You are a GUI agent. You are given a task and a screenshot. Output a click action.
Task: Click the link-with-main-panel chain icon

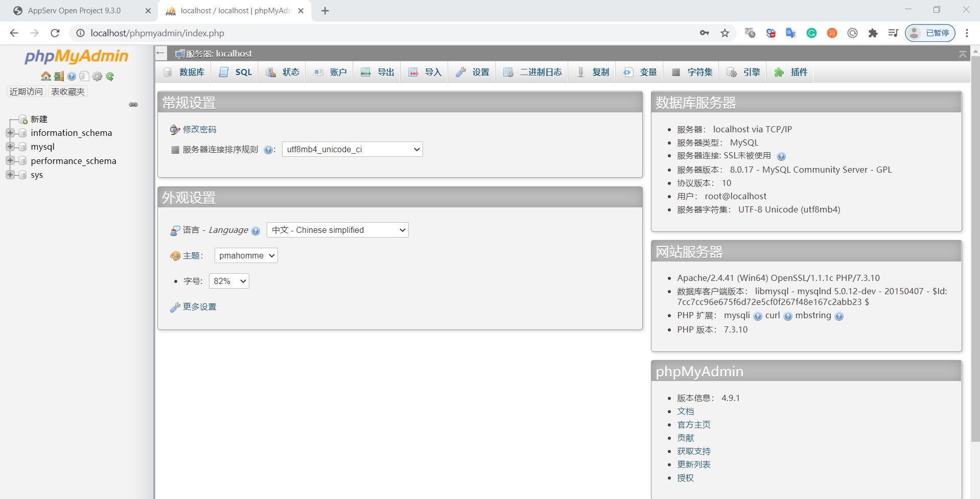[133, 105]
